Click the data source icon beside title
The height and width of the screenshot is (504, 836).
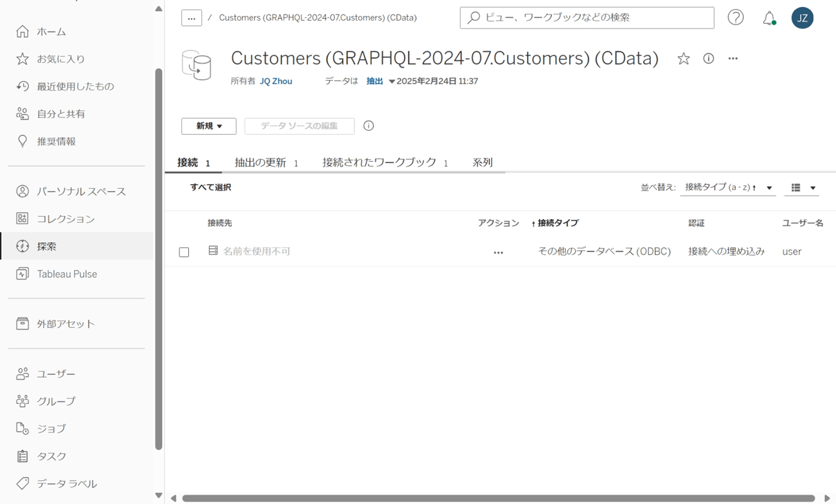coord(196,65)
